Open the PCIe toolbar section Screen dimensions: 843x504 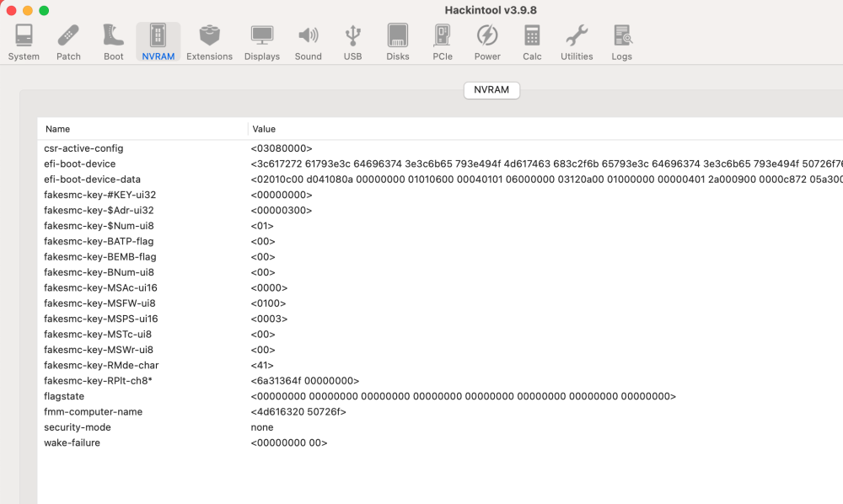click(443, 42)
